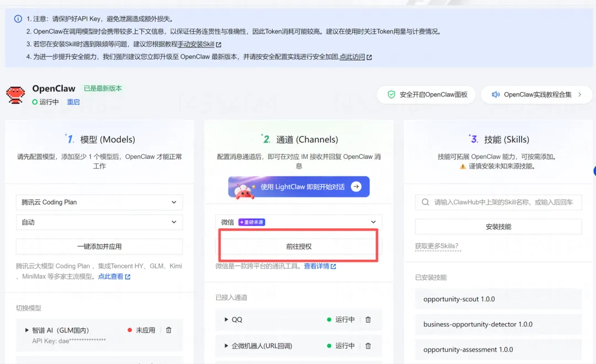Open the 点此访问 security link
Screen dimensions: 596x364
[x=352, y=57]
